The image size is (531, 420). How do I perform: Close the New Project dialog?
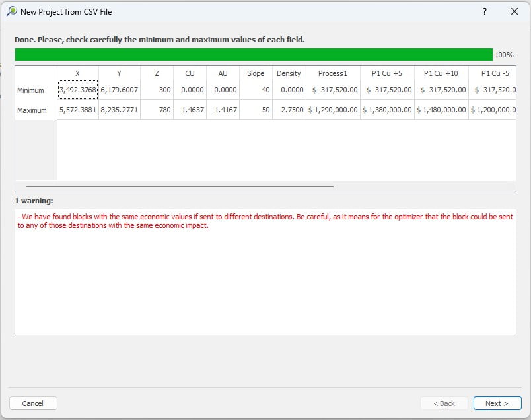[x=514, y=11]
